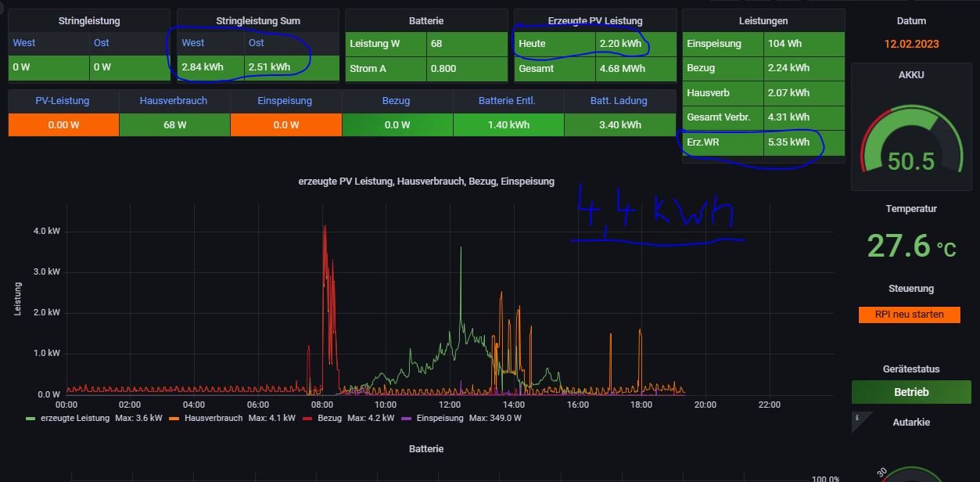The width and height of the screenshot is (980, 482).
Task: Open the chart panel title 'erzeugte PV Leistung, Hausverbrauch, Bezug, Einspeisung'
Action: [x=426, y=182]
